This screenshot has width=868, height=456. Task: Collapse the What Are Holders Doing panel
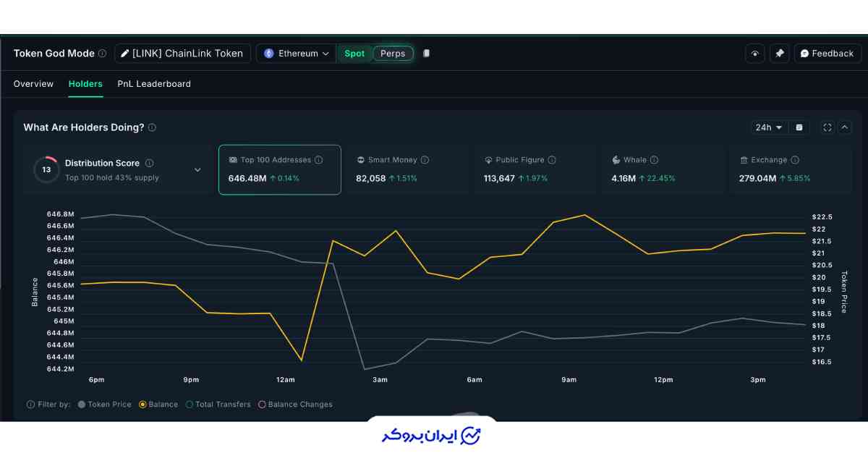pos(845,127)
